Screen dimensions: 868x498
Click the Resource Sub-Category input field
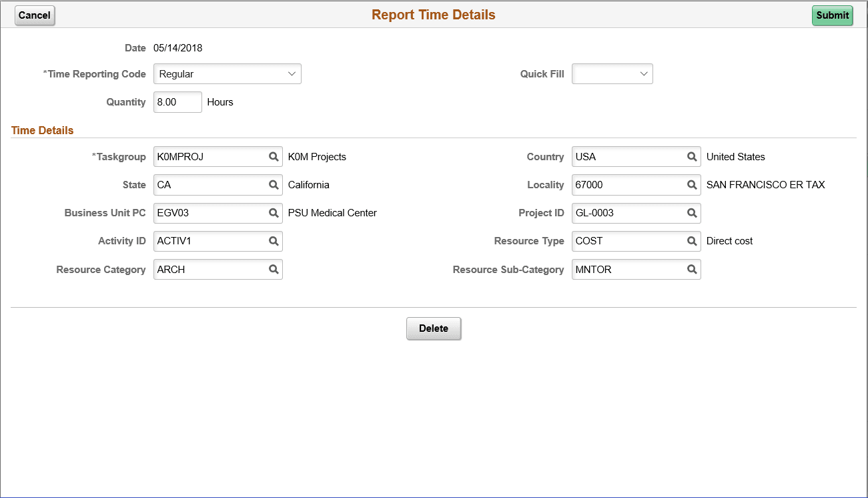(627, 269)
